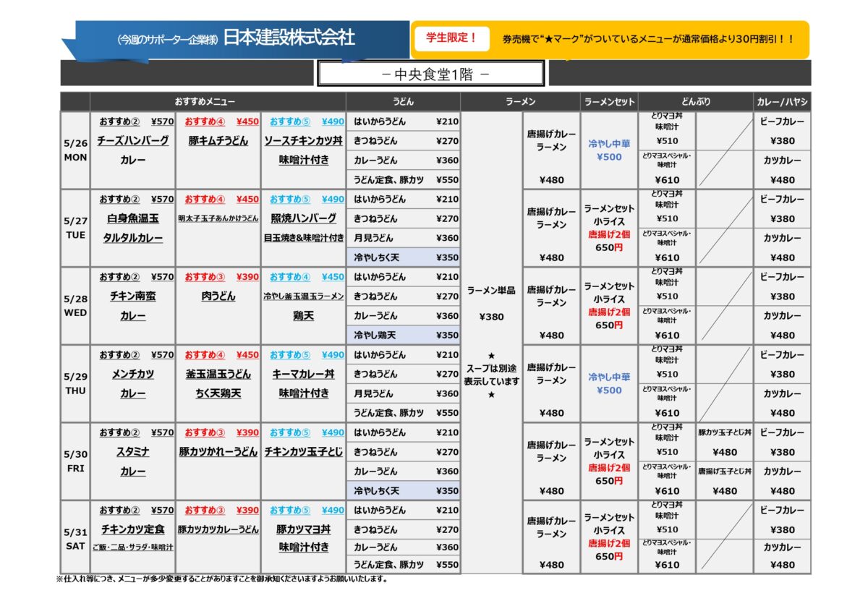Click the 明太子玉子あんかけうどん item

[x=218, y=218]
